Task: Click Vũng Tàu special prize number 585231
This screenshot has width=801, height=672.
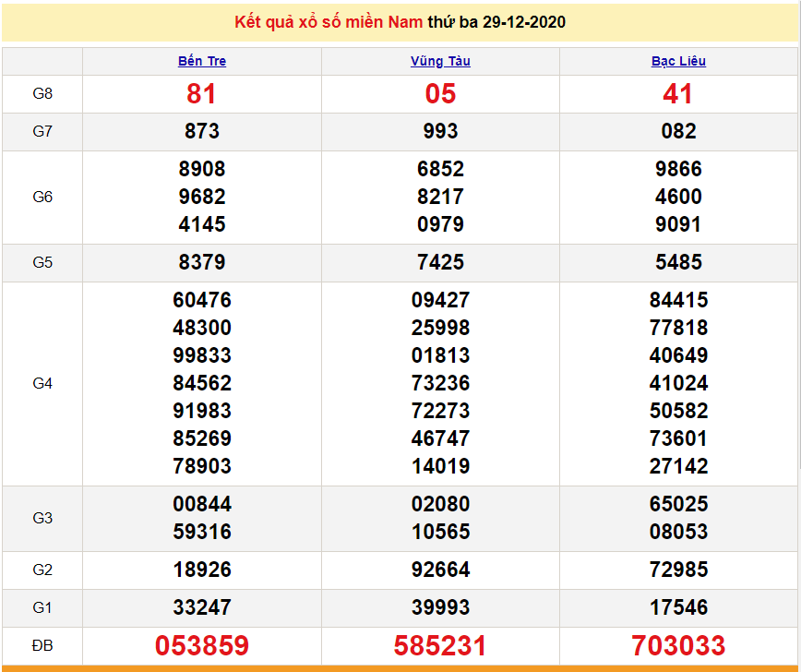Action: 440,645
